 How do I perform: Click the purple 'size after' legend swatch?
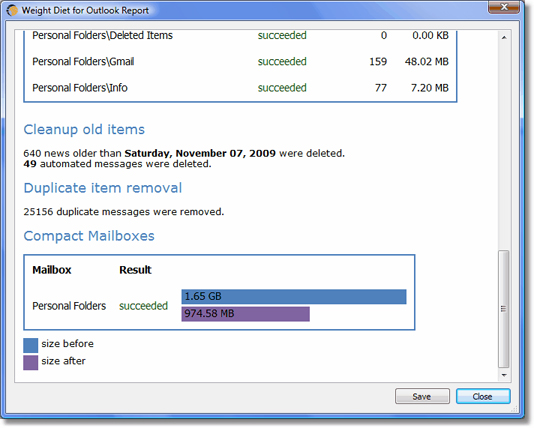pyautogui.click(x=31, y=363)
